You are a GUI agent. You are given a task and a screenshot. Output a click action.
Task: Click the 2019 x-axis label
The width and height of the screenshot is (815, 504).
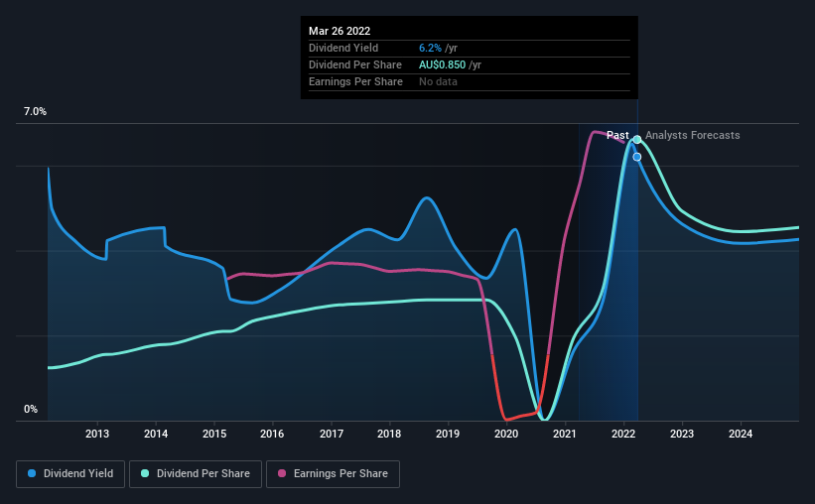pyautogui.click(x=448, y=434)
